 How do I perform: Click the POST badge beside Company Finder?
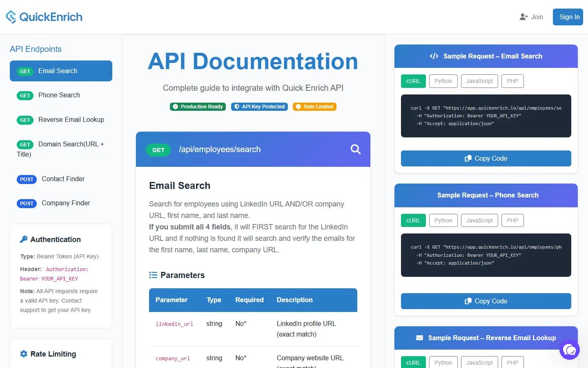coord(27,203)
